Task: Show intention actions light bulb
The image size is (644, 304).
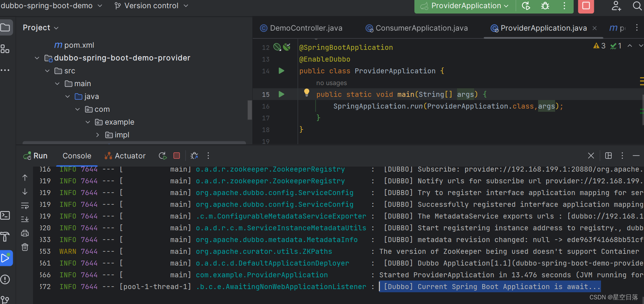Action: coord(307,93)
